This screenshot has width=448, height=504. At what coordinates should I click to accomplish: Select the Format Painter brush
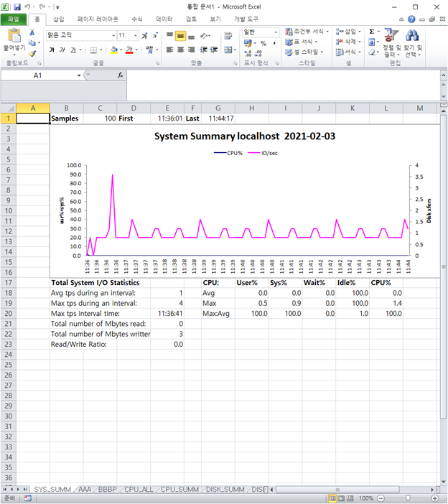32,53
